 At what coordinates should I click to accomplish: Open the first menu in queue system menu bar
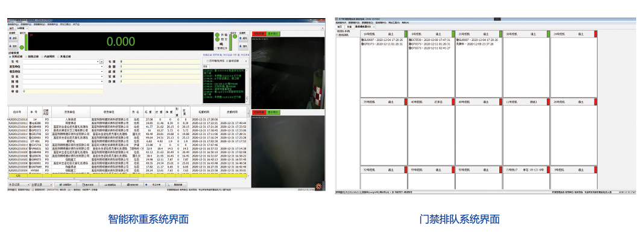(x=341, y=22)
